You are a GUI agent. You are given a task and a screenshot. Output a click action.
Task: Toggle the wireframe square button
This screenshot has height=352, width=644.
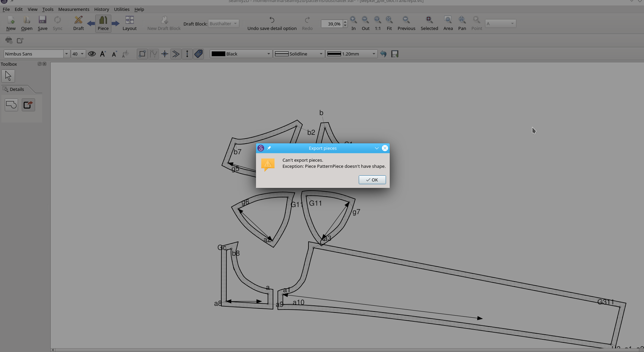[142, 54]
